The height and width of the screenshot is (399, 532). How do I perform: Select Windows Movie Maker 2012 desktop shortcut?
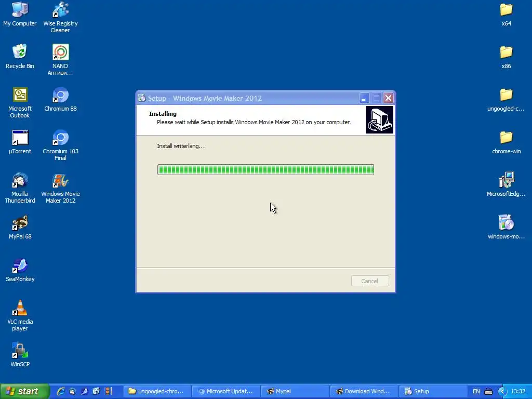click(x=60, y=188)
